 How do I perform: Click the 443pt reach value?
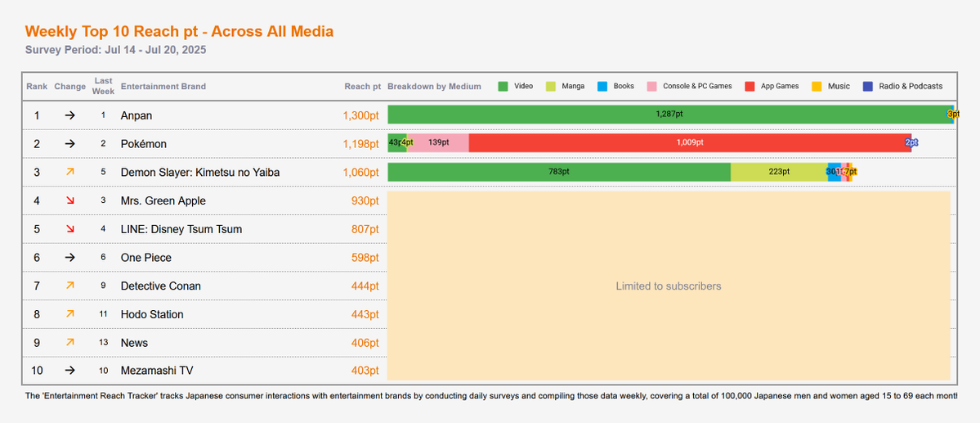365,314
